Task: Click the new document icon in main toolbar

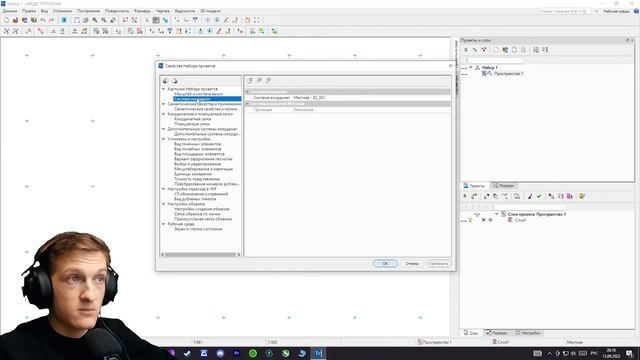Action: (7, 20)
